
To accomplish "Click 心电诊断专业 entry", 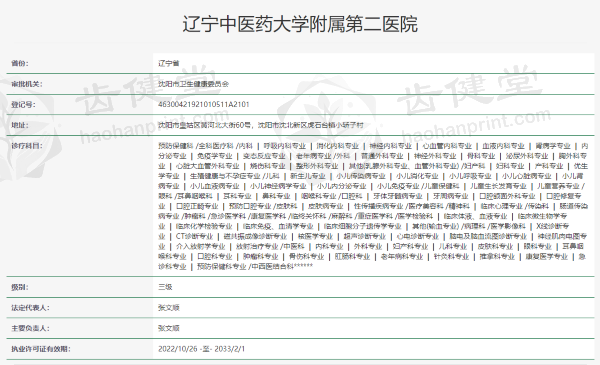I will coord(417,236).
